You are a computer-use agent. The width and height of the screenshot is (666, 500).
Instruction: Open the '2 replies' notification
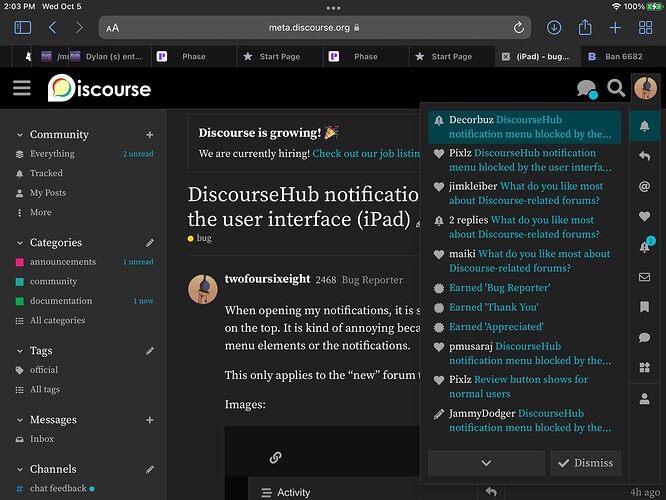pyautogui.click(x=524, y=227)
